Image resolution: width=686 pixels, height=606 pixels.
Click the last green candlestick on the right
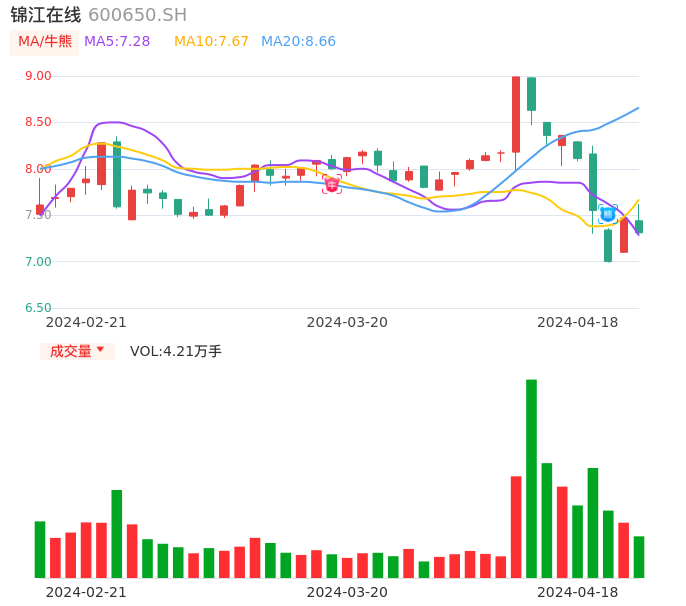point(639,226)
